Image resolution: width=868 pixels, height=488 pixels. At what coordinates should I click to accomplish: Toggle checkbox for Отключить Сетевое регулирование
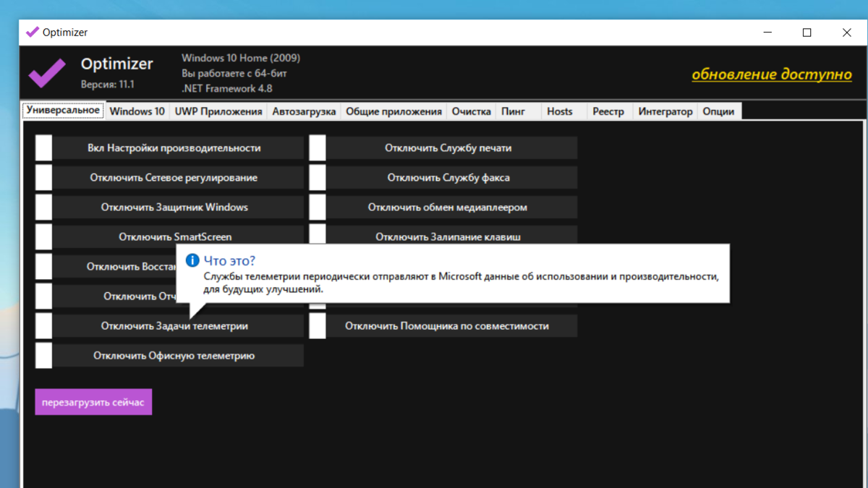[43, 178]
